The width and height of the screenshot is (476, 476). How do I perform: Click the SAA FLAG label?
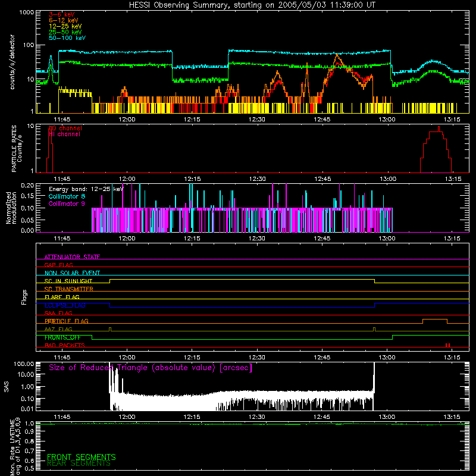pos(58,313)
